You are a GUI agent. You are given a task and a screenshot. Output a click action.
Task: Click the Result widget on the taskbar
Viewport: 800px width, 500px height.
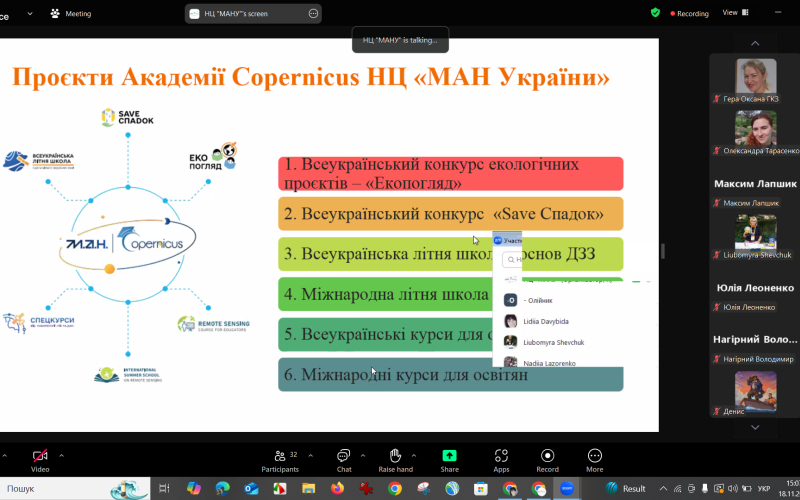tap(626, 489)
